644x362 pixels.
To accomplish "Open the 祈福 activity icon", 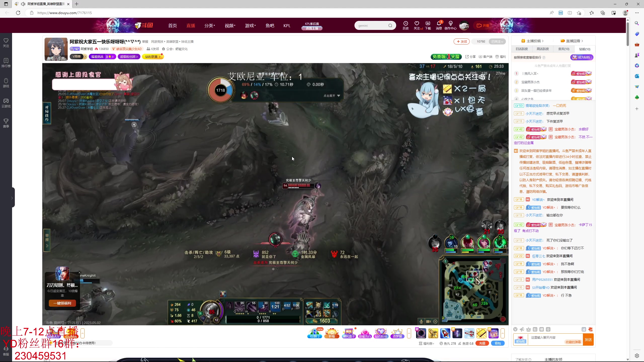I will pos(332,333).
